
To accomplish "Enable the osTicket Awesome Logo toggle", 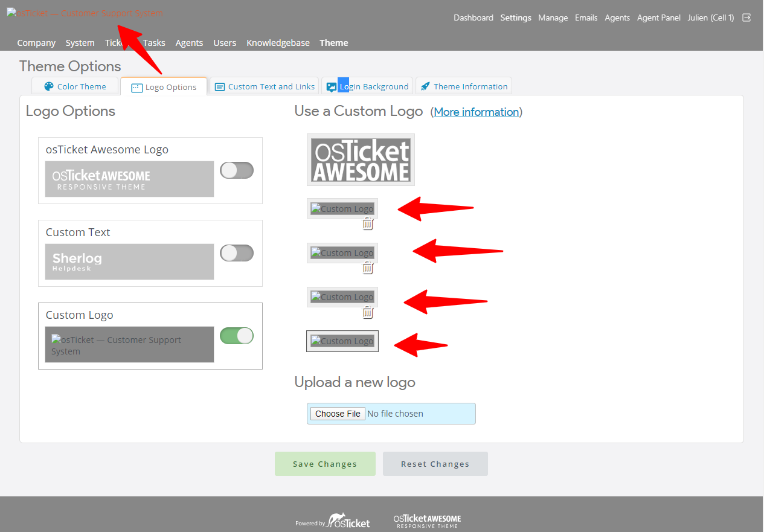I will 237,170.
